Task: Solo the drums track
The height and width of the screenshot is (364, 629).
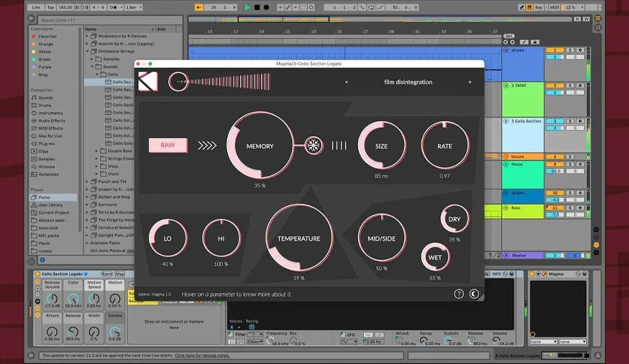Action: (570, 50)
